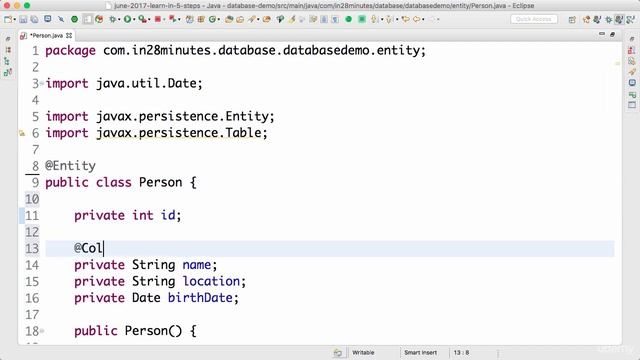Open the Back history dropdown arrow

[423, 19]
